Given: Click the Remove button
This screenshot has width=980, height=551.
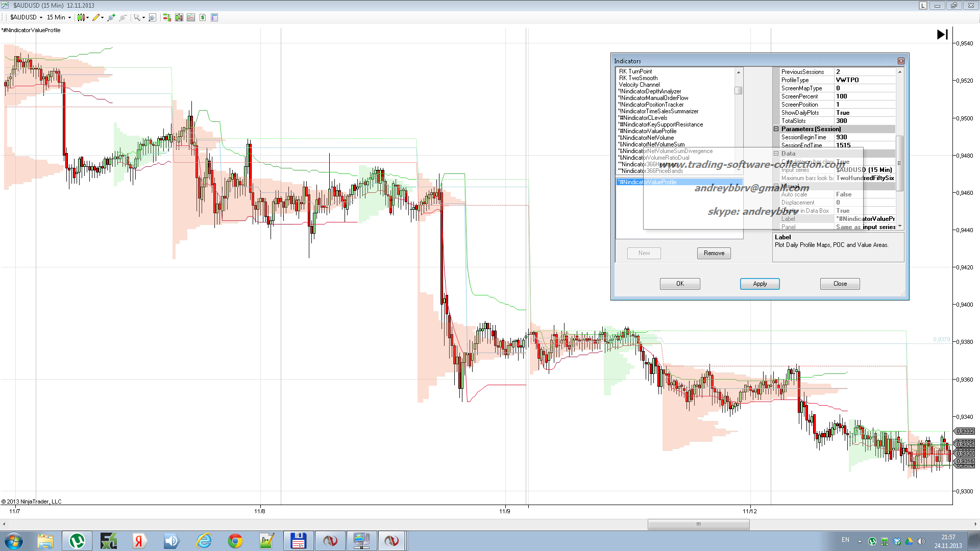Looking at the screenshot, I should coord(714,253).
